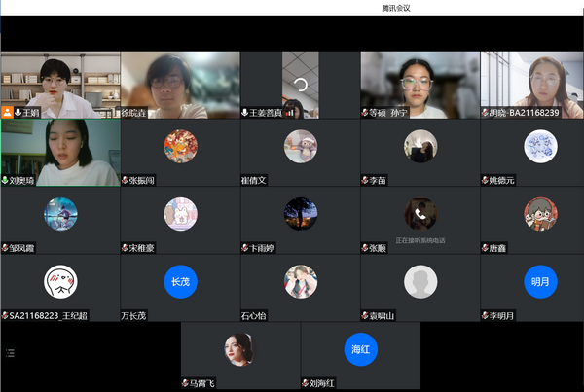Click the green microphone icon of 刘奥琦
584x392 pixels.
coord(5,180)
